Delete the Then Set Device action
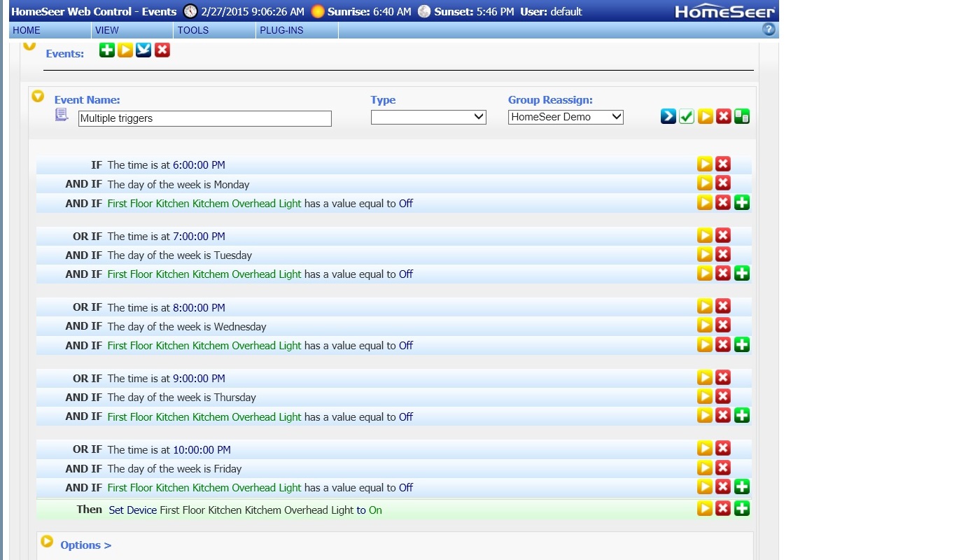Screen dimensions: 959x560 point(723,508)
